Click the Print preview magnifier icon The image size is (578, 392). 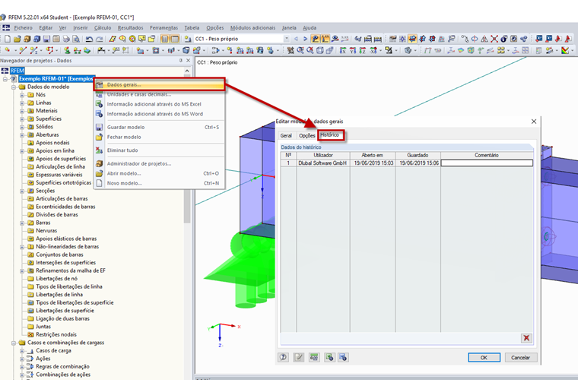coord(76,39)
